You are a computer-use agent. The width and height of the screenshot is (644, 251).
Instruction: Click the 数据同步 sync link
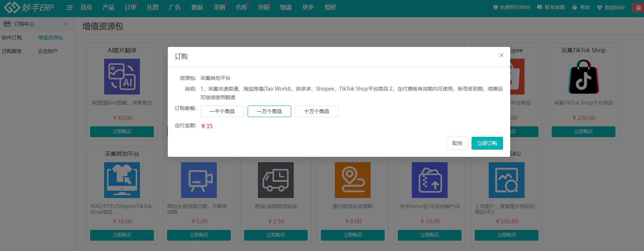tap(611, 8)
